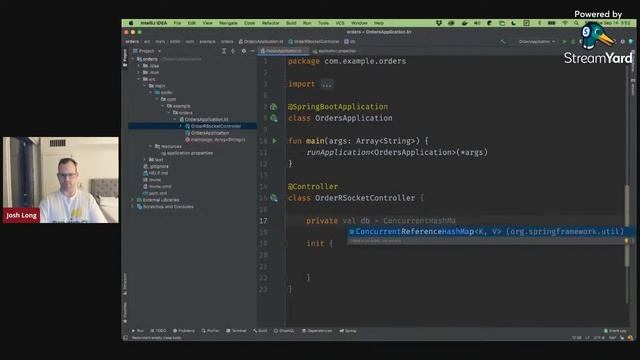Hide the Project panel with minus icon

(x=252, y=51)
